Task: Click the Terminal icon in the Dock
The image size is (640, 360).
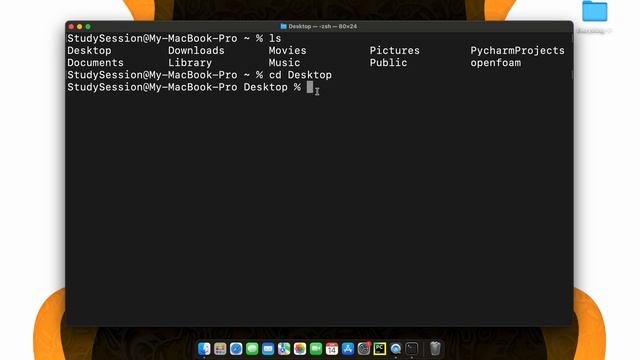Action: point(411,349)
